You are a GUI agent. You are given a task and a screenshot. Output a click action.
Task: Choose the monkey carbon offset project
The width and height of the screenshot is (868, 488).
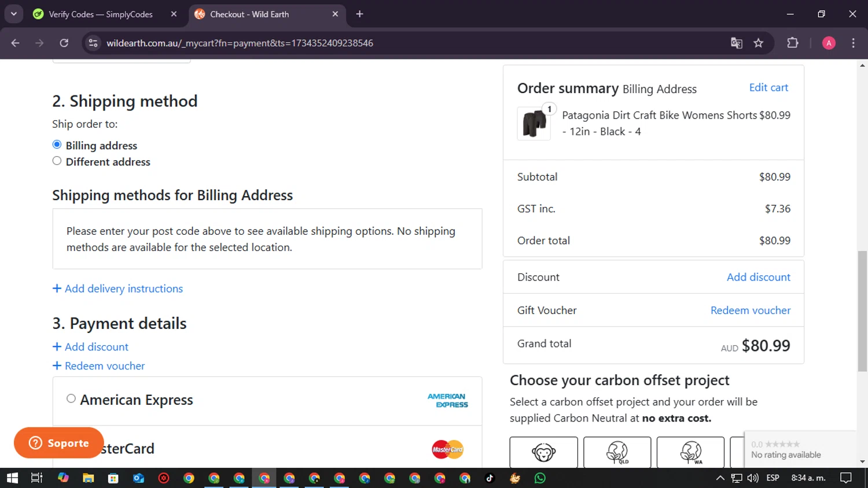(x=543, y=452)
